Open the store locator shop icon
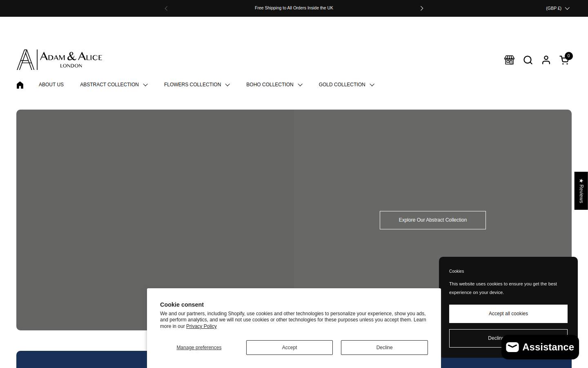The image size is (588, 368). point(509,60)
